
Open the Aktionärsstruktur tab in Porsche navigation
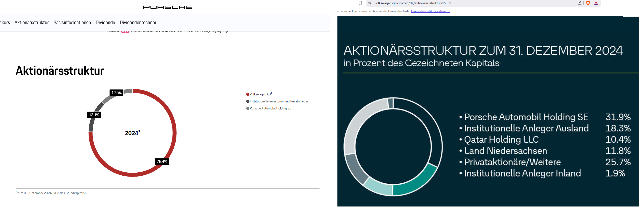[x=32, y=22]
